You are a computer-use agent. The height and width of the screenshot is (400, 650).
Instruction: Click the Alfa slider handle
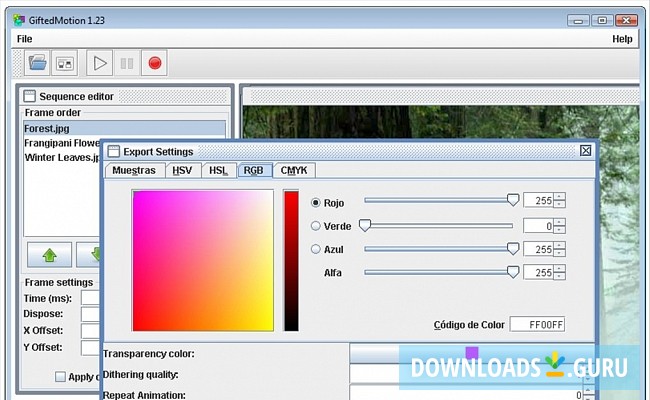coord(513,272)
